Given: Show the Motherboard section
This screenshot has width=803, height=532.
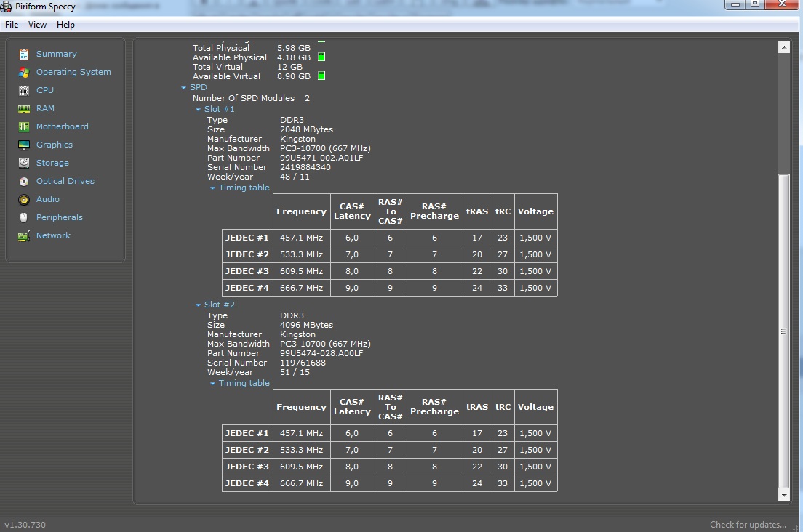Looking at the screenshot, I should tap(62, 126).
